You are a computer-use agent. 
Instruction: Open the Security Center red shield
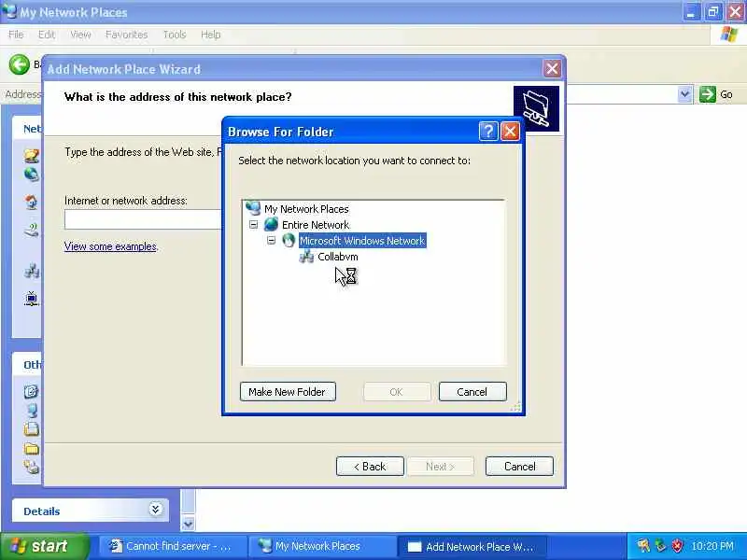(677, 546)
